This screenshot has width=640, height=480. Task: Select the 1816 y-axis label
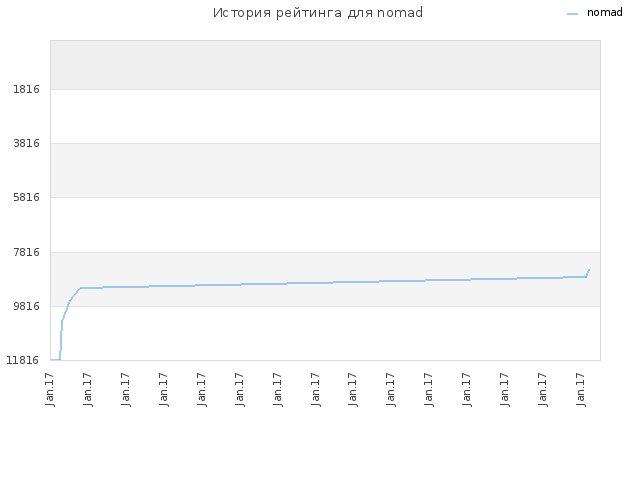pyautogui.click(x=26, y=89)
